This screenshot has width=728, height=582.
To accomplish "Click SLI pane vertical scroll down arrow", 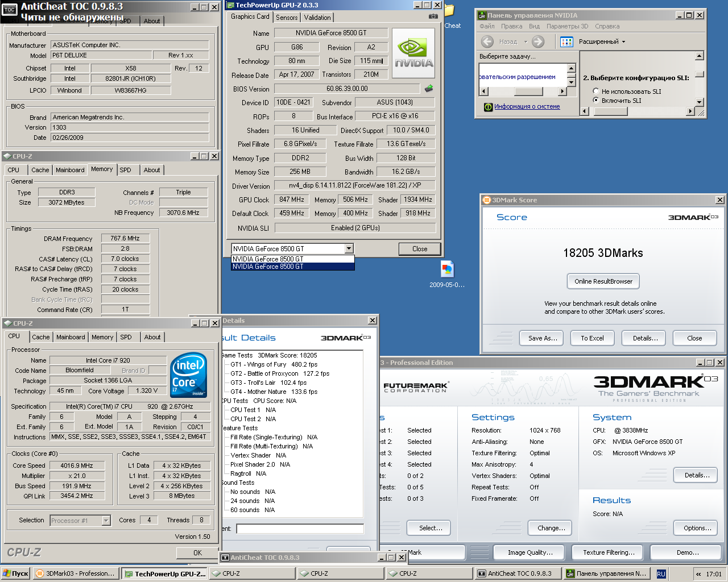I will coord(700,102).
